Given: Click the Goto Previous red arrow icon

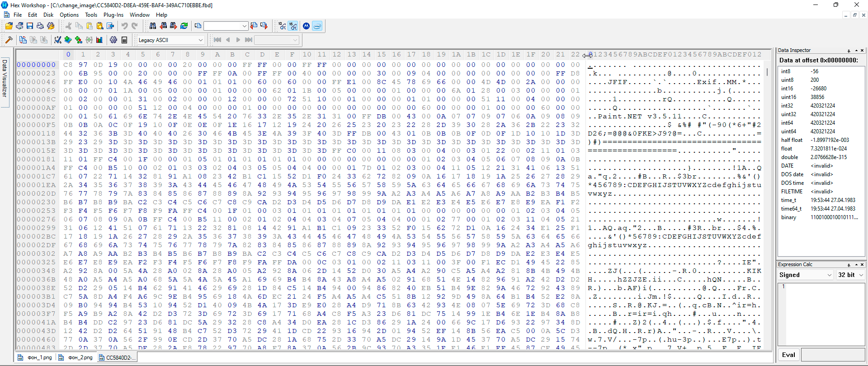Looking at the screenshot, I should coord(254,26).
